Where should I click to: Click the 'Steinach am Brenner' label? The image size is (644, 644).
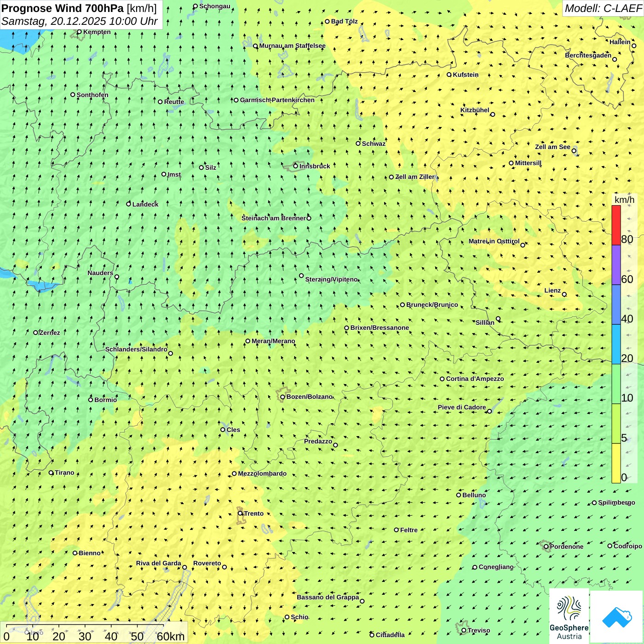273,218
